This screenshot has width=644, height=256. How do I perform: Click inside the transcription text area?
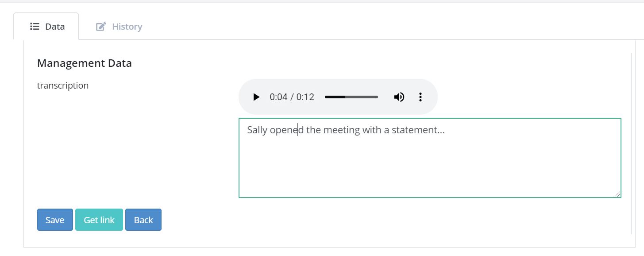pyautogui.click(x=429, y=157)
